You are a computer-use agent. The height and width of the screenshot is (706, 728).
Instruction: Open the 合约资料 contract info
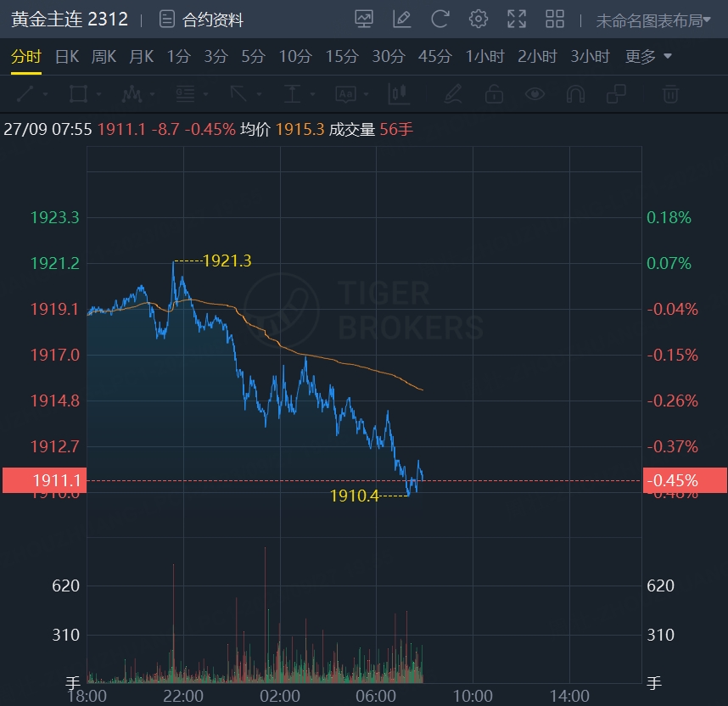pos(213,20)
